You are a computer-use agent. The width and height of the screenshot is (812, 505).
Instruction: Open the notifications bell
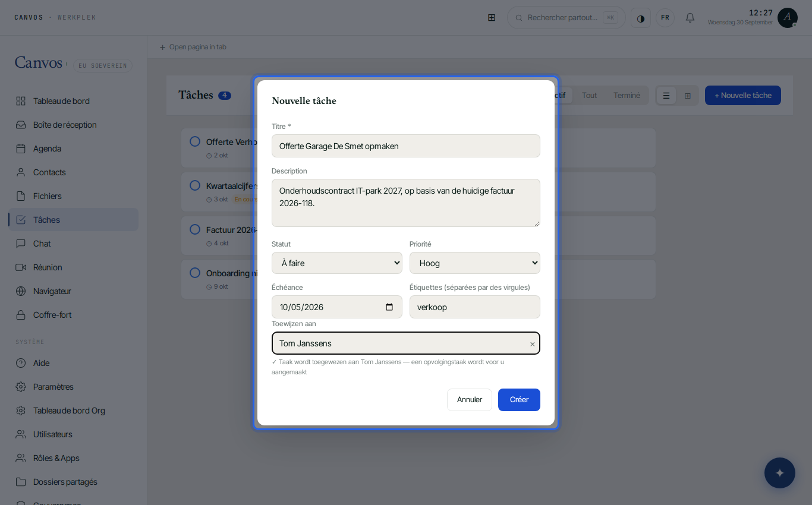pos(690,18)
